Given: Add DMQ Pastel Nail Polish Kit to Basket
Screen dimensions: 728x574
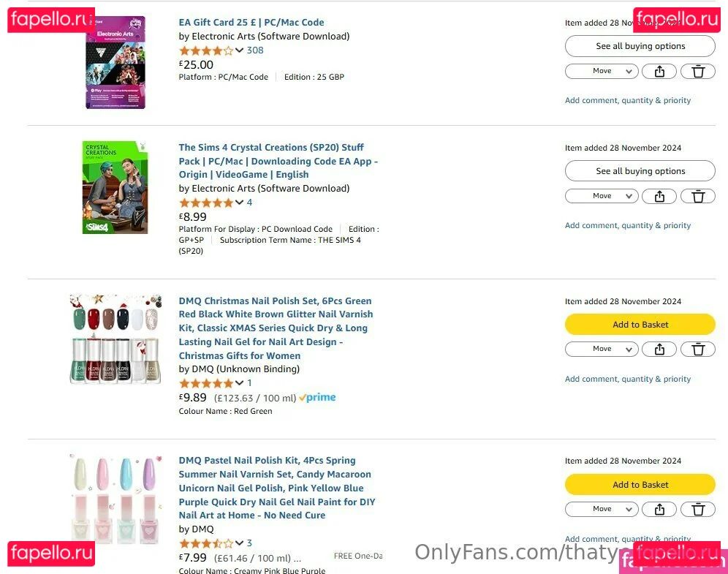Looking at the screenshot, I should click(640, 485).
